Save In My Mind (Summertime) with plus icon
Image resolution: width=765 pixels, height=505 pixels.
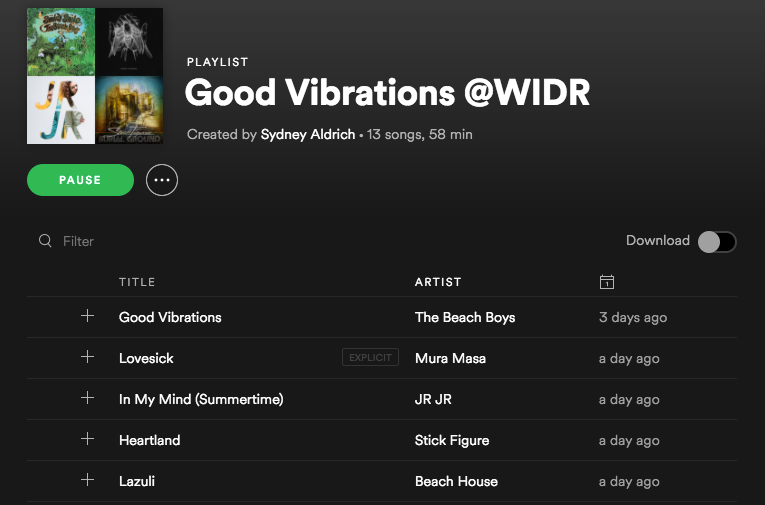(87, 398)
